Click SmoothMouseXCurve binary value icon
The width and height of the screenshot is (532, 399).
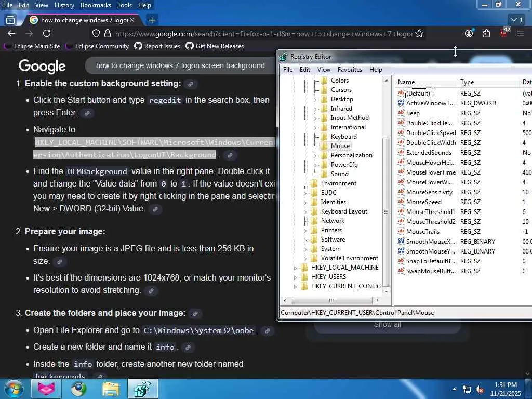click(x=401, y=241)
